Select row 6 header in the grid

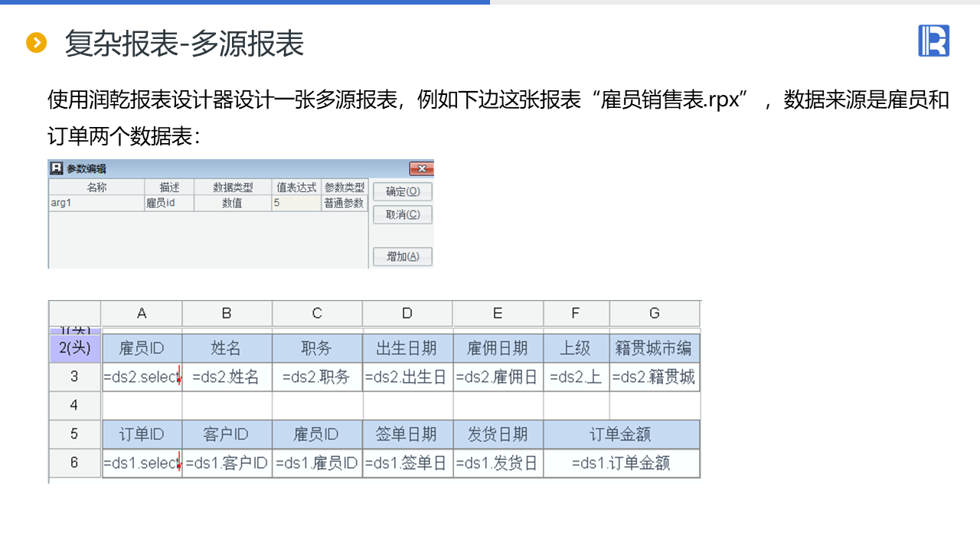tap(75, 463)
